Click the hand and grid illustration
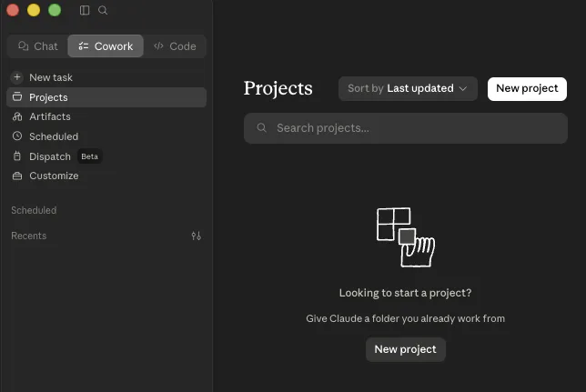Image resolution: width=586 pixels, height=392 pixels. coord(406,237)
